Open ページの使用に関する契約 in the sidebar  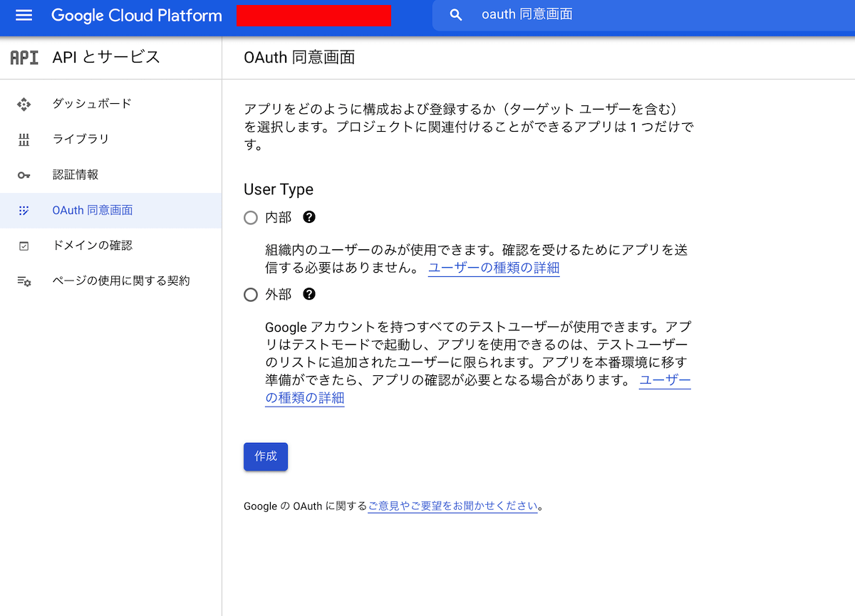(110, 281)
